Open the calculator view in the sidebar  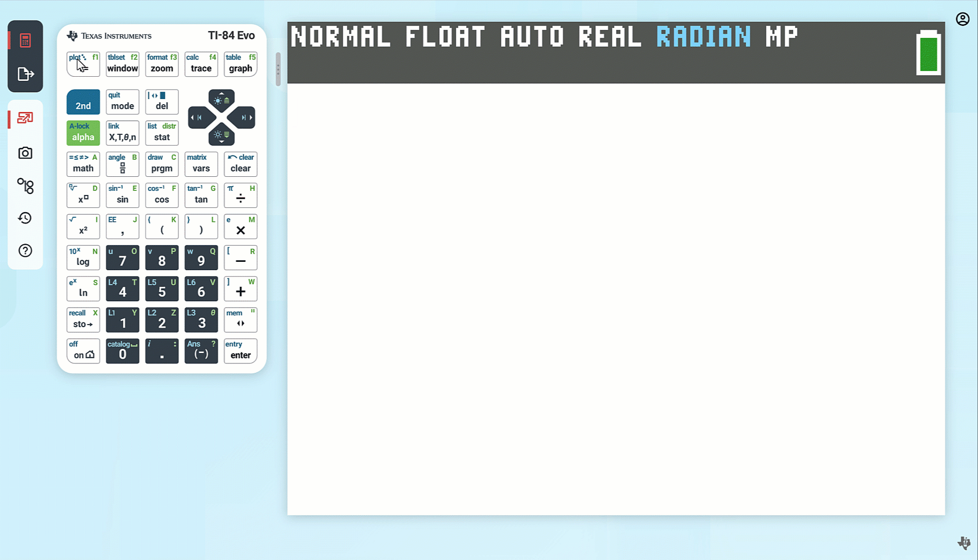(x=25, y=40)
